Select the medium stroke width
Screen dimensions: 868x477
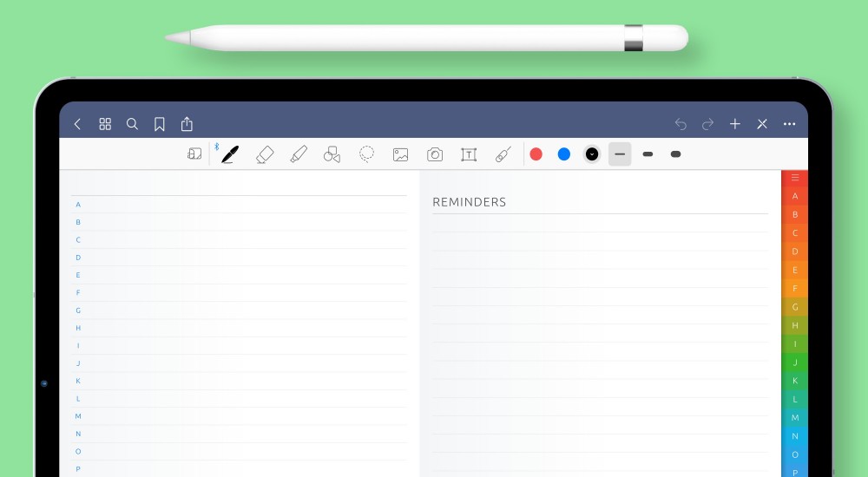(x=648, y=154)
